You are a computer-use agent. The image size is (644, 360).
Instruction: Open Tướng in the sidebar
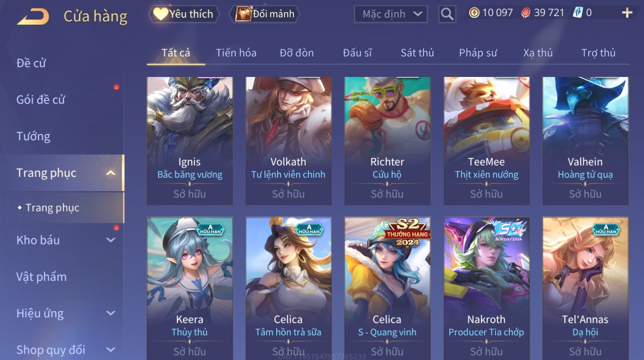pyautogui.click(x=33, y=136)
